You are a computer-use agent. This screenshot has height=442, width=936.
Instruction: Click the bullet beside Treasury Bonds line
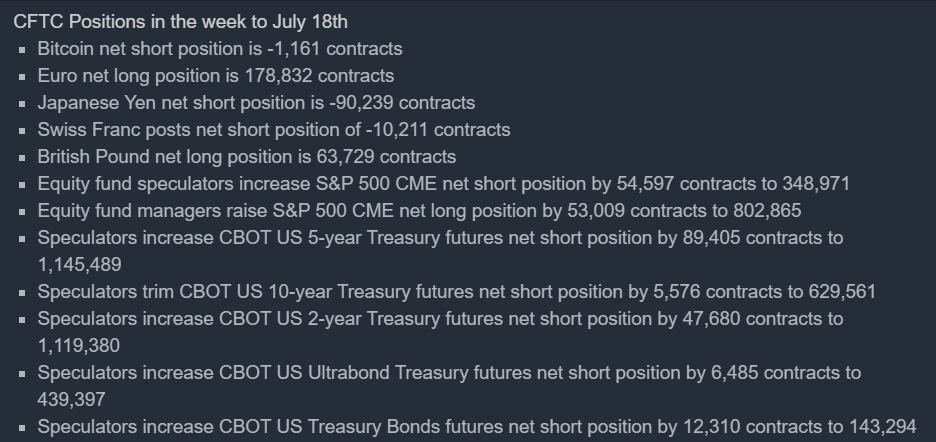23,428
